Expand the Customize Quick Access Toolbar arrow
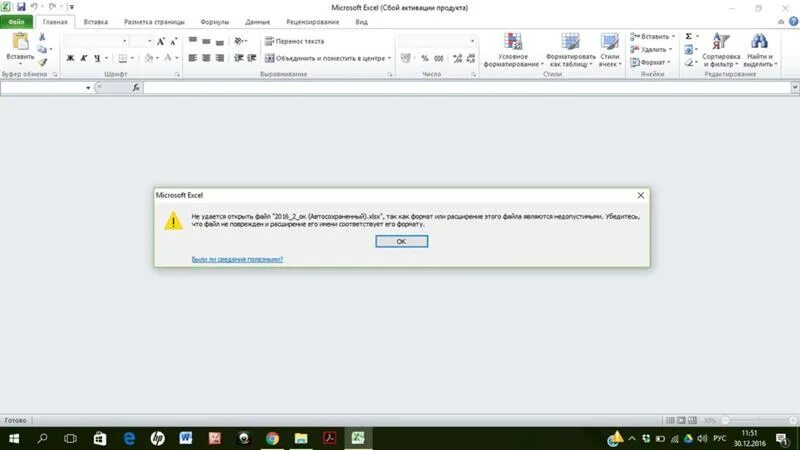The image size is (800, 450). tap(71, 7)
